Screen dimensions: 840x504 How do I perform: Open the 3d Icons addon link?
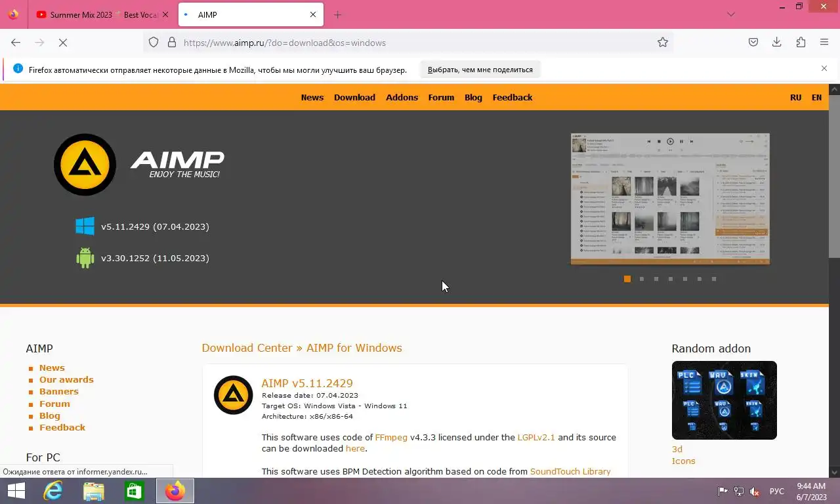coord(683,455)
